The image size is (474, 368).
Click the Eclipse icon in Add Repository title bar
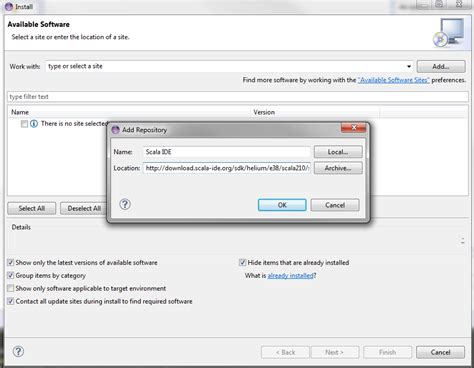[115, 130]
